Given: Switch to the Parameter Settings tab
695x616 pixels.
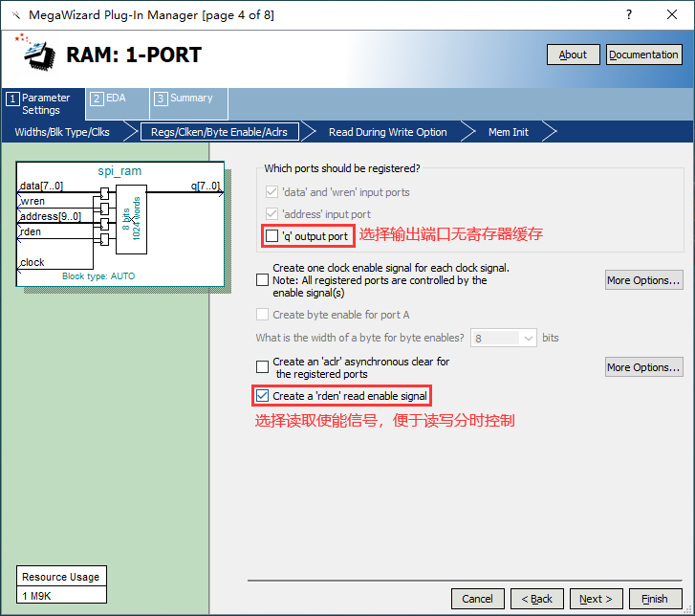Looking at the screenshot, I should [40, 103].
